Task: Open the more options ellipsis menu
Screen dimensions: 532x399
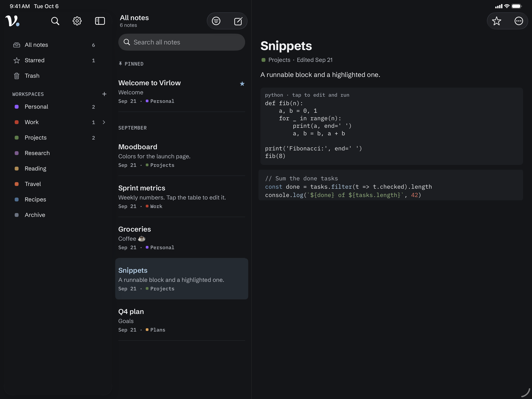Action: (518, 21)
